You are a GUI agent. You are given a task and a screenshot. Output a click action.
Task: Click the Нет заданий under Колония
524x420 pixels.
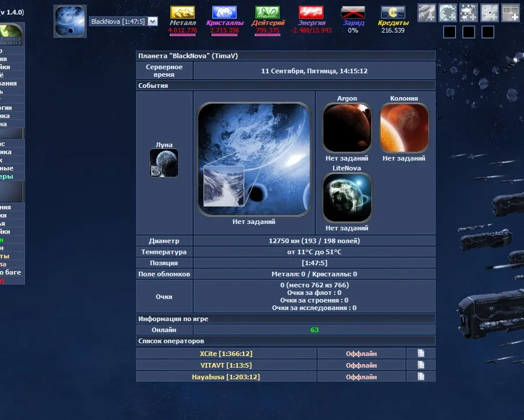point(404,158)
